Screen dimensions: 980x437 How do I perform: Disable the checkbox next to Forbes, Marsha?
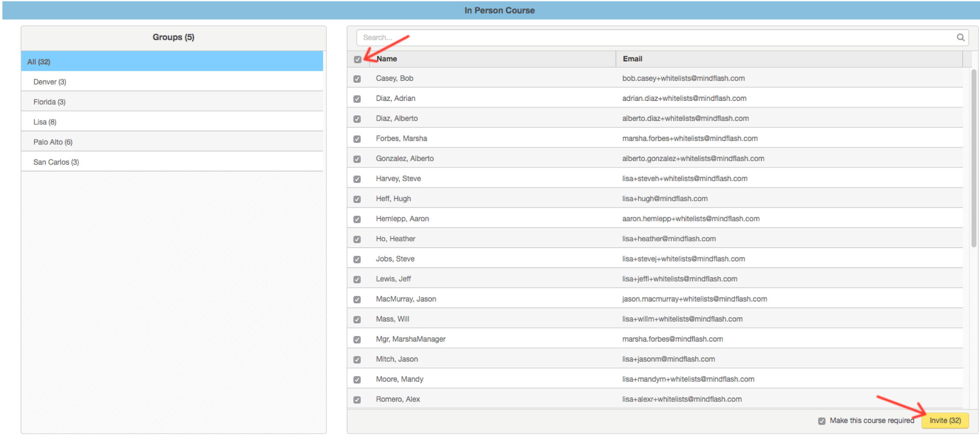tap(357, 139)
